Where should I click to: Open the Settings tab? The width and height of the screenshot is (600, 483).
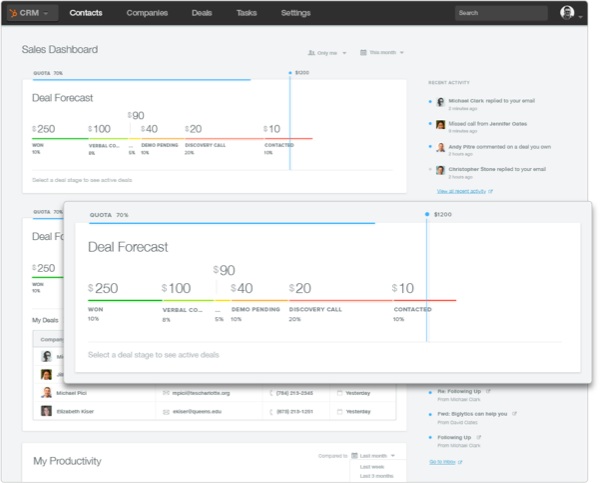pyautogui.click(x=295, y=13)
